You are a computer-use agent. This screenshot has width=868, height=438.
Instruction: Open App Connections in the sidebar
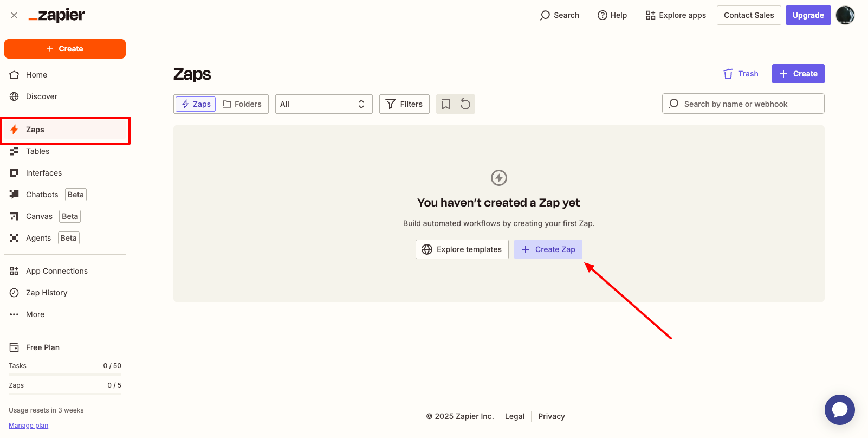coord(65,271)
